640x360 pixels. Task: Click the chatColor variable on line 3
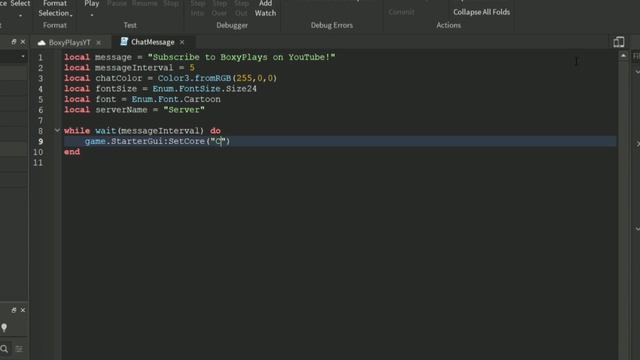pos(119,78)
